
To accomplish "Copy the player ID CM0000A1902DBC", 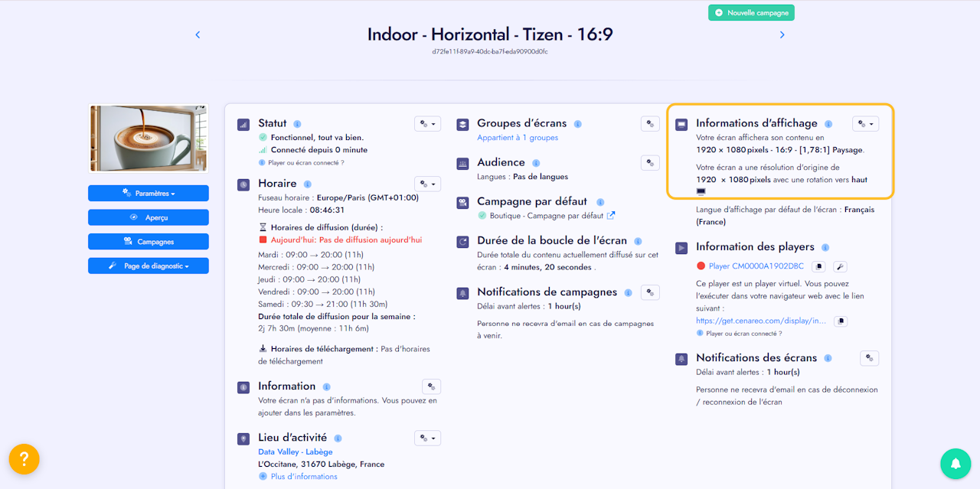I will (x=818, y=266).
